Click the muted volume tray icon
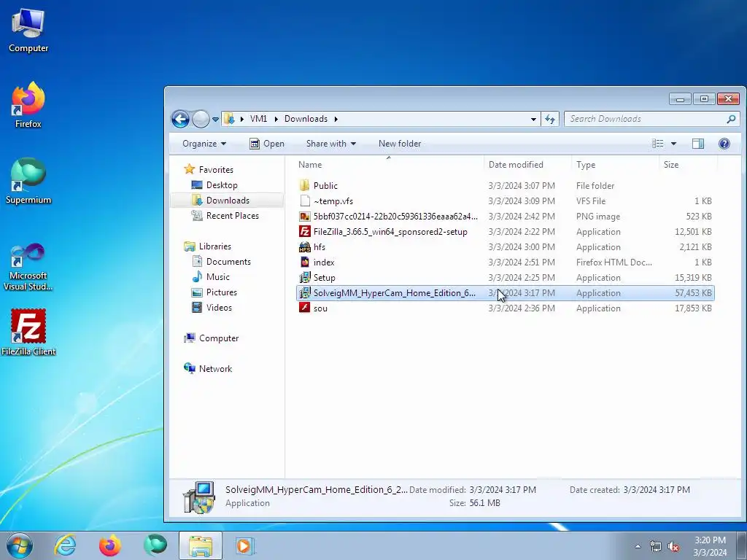Image resolution: width=747 pixels, height=560 pixels. [x=673, y=546]
